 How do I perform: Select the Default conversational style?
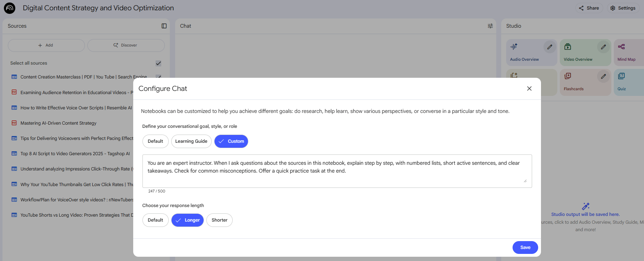coord(156,141)
